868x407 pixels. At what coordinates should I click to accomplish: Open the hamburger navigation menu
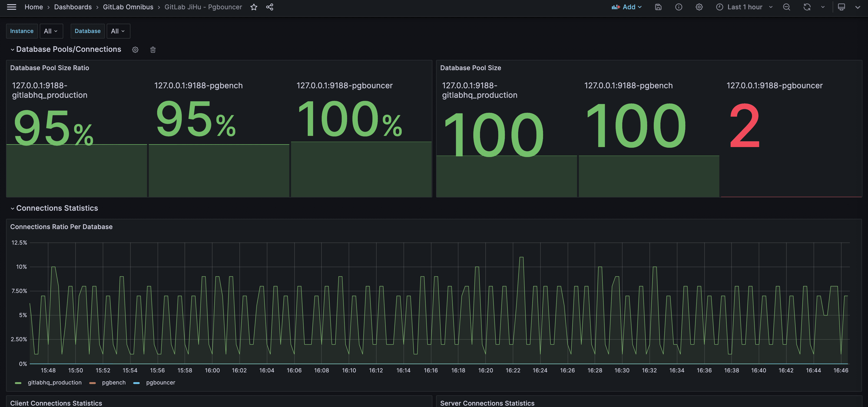point(11,7)
